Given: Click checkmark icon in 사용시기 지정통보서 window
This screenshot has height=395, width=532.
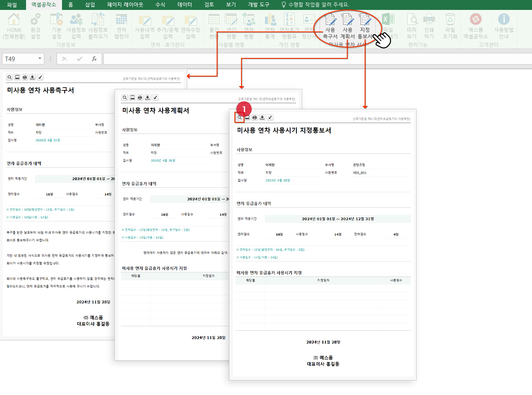Looking at the screenshot, I should click(x=270, y=117).
